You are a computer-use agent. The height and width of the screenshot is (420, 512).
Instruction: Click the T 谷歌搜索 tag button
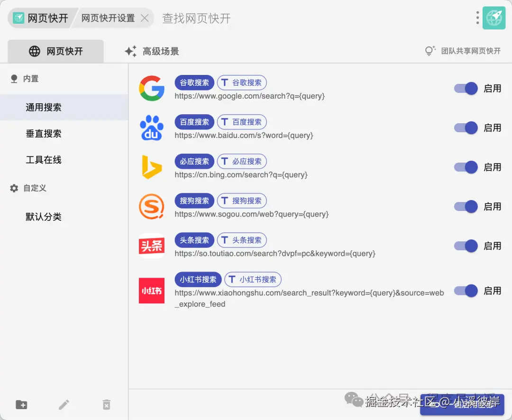click(242, 82)
